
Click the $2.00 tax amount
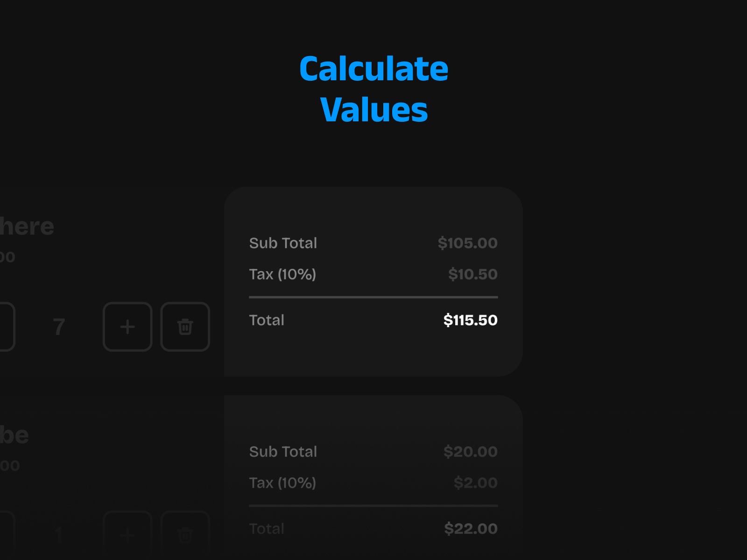[x=475, y=483]
